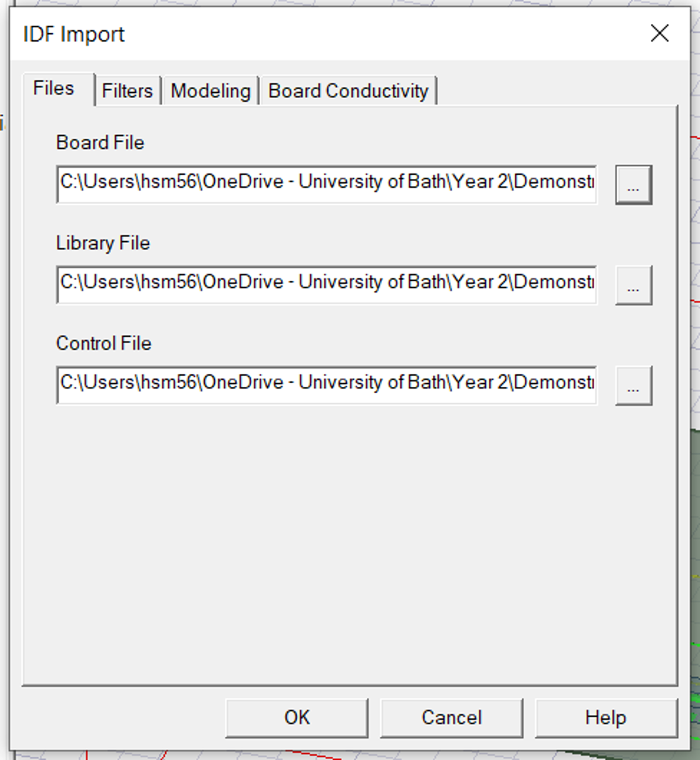Click the Board File label

tap(101, 143)
